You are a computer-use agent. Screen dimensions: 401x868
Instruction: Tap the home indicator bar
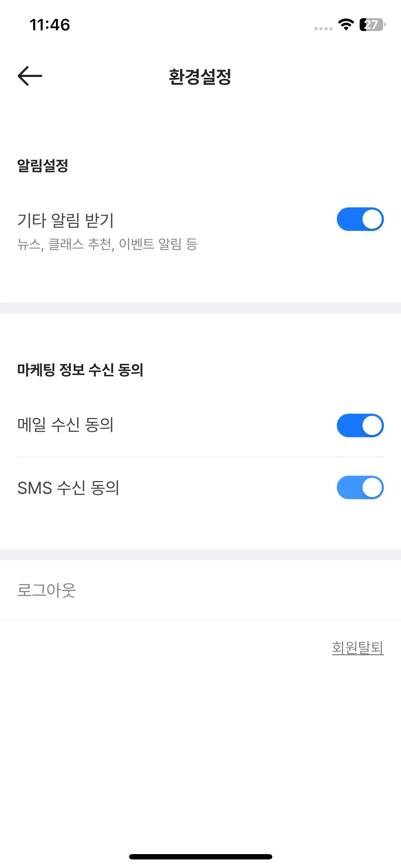coord(201,857)
